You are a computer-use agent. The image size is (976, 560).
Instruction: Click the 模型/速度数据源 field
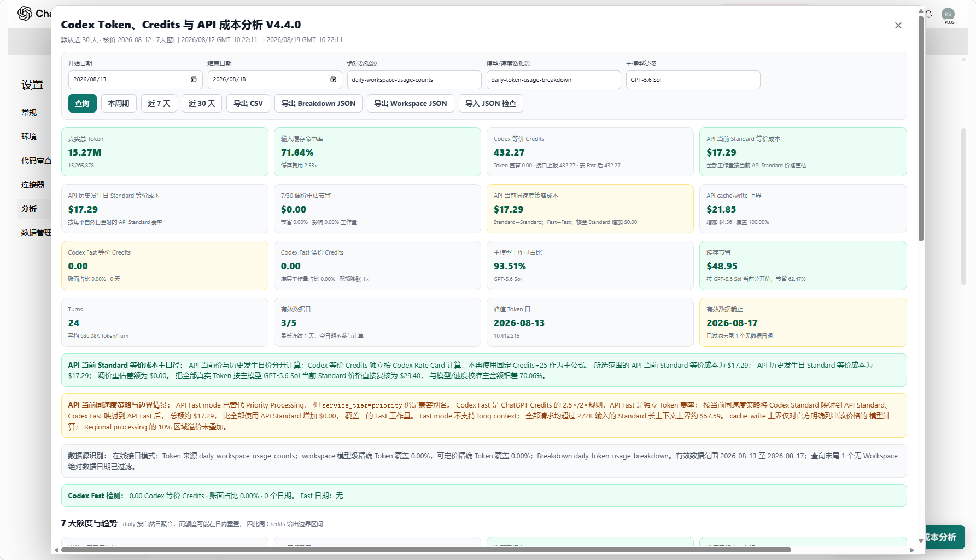click(554, 80)
